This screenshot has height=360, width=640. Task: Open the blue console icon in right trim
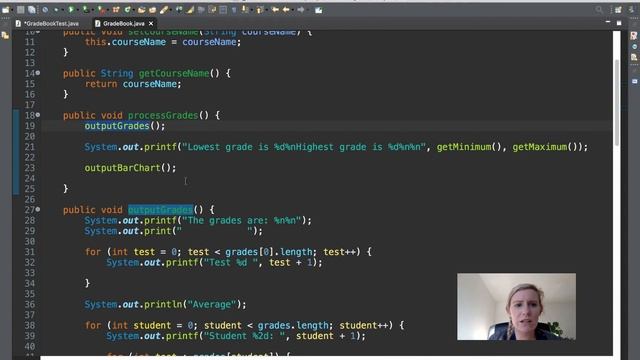pos(634,82)
